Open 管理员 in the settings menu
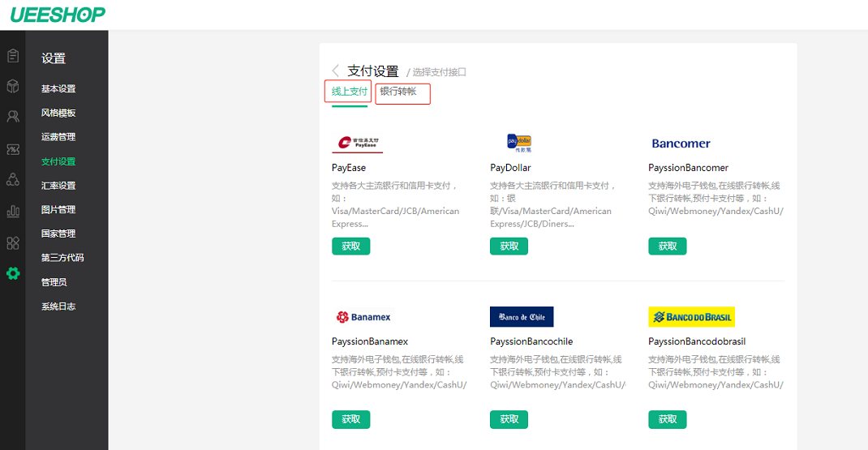 click(54, 282)
